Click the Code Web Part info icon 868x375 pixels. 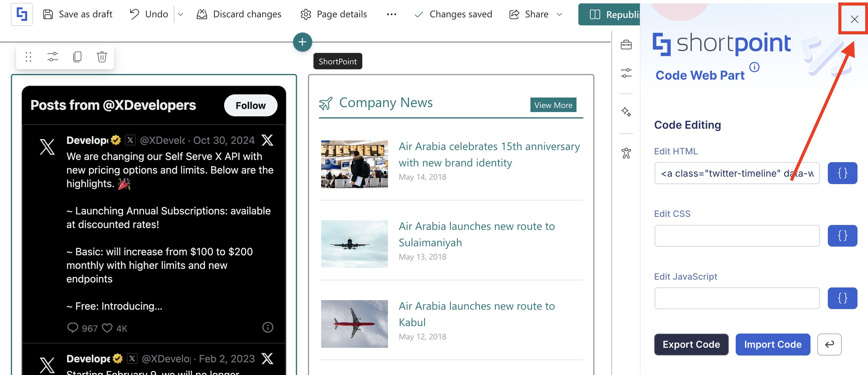pos(754,67)
